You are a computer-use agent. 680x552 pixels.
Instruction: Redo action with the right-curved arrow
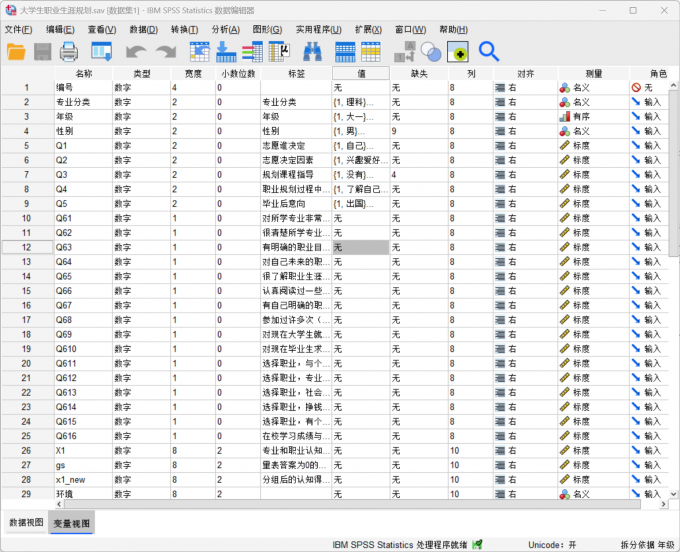click(166, 52)
